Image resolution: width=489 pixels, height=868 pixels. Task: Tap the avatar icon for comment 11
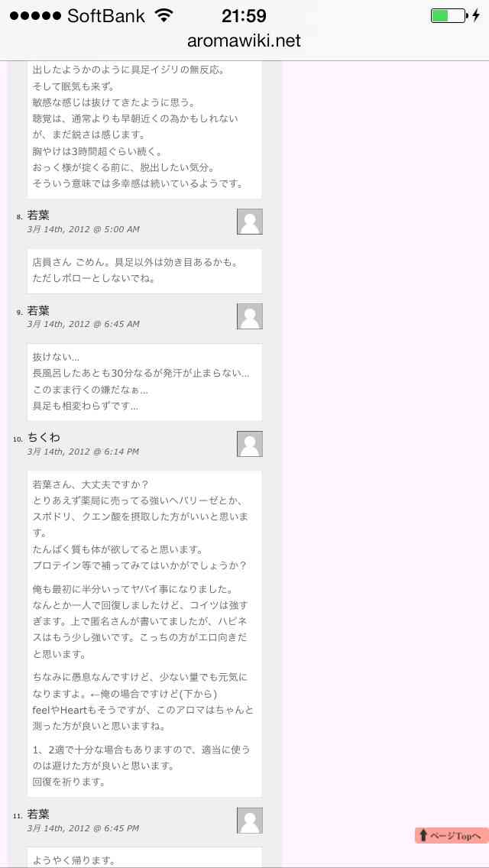(x=250, y=821)
